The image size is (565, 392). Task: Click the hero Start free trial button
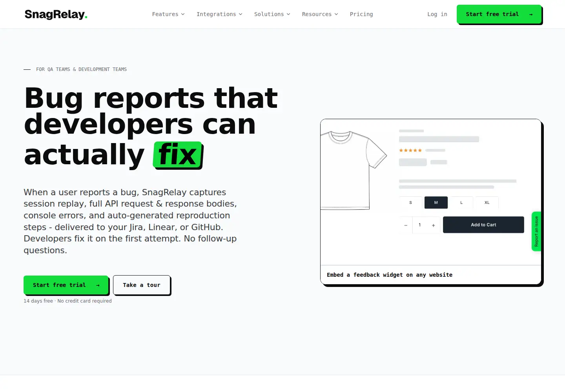click(66, 285)
